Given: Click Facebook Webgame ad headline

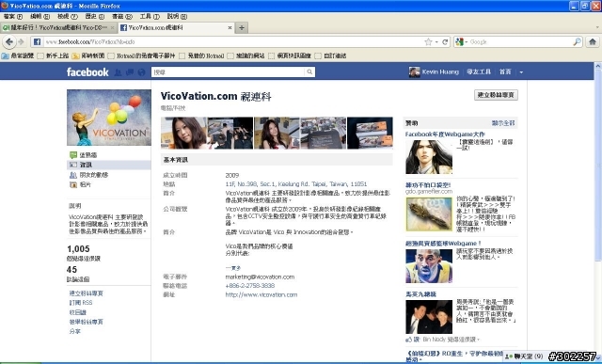Looking at the screenshot, I should click(x=445, y=134).
